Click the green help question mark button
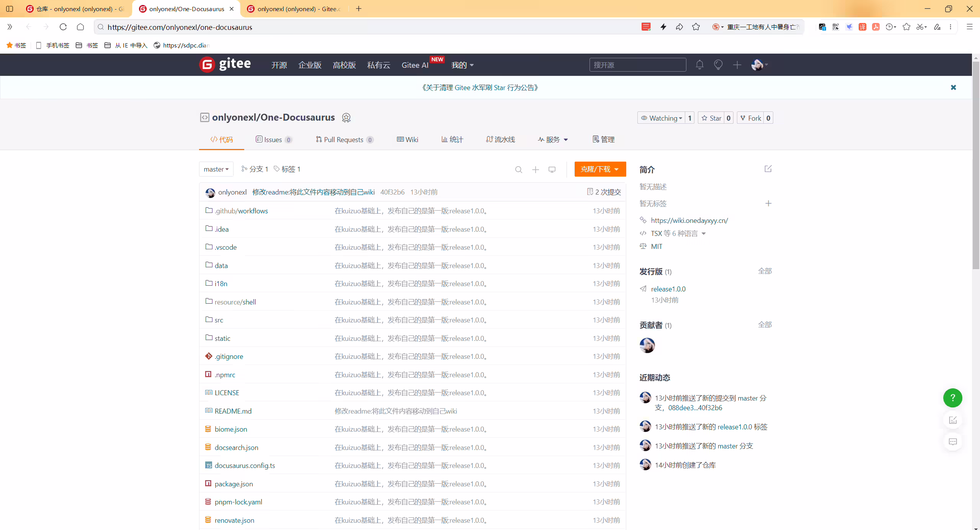The height and width of the screenshot is (530, 980). click(952, 397)
